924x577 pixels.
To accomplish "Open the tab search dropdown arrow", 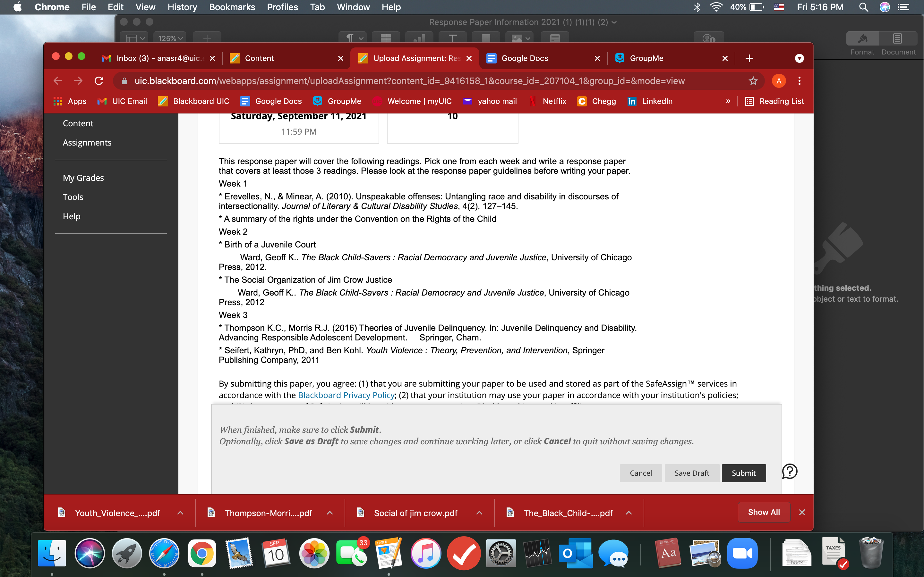I will [799, 58].
